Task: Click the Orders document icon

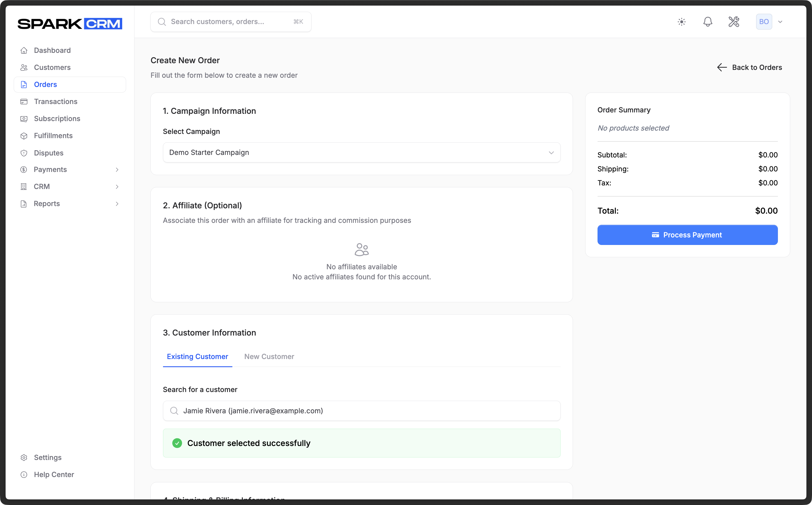Action: point(24,84)
